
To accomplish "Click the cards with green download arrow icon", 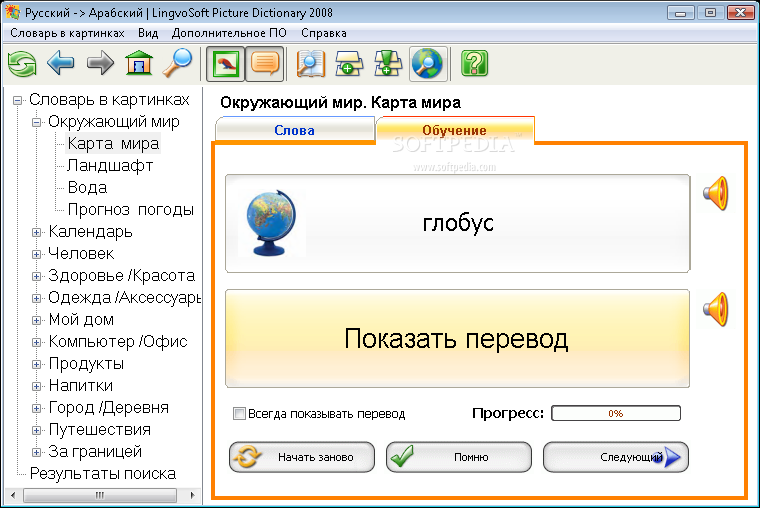I will coord(388,64).
